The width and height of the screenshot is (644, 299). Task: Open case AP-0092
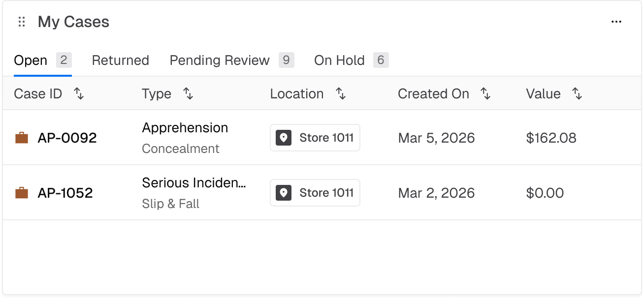[67, 138]
